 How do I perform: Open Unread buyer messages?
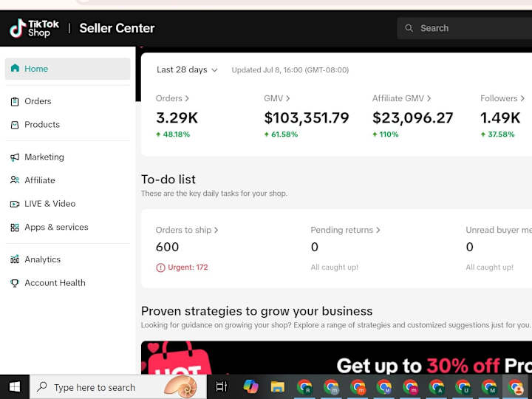(x=499, y=230)
